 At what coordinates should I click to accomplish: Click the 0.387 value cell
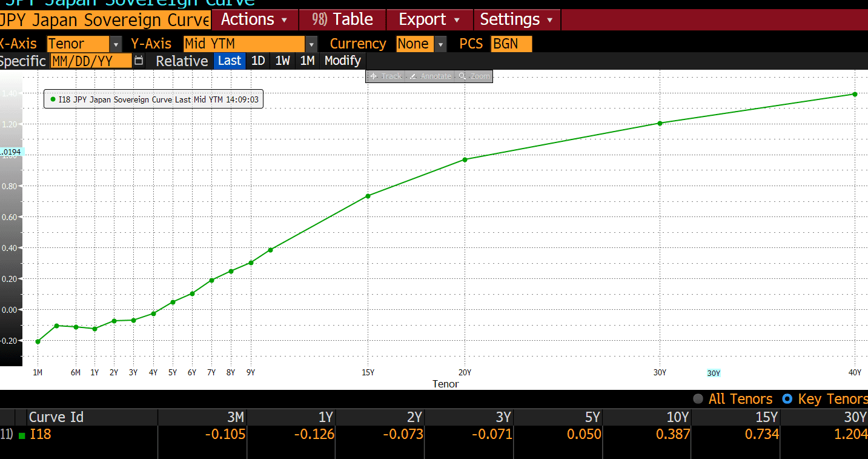click(673, 434)
